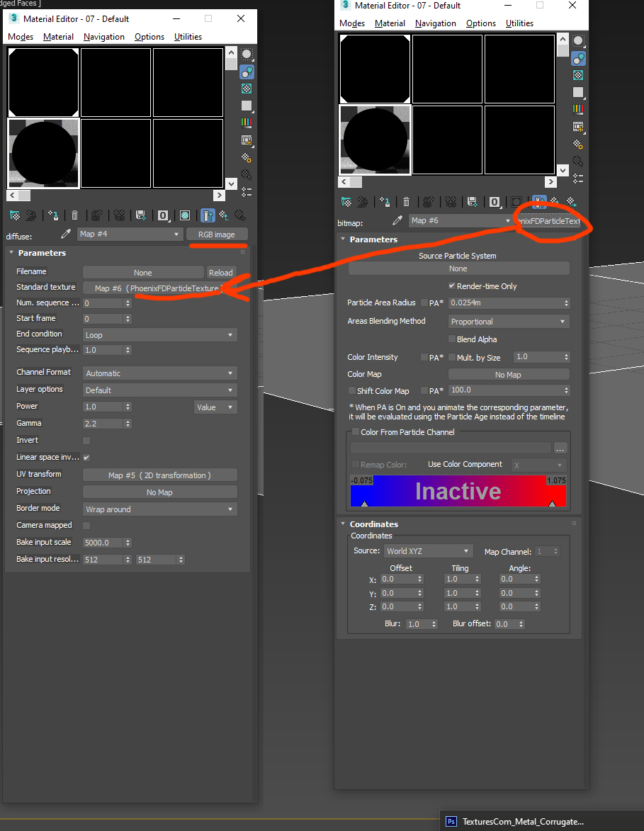
Task: Click Go Forward to Sibling in right editor
Action: click(572, 201)
